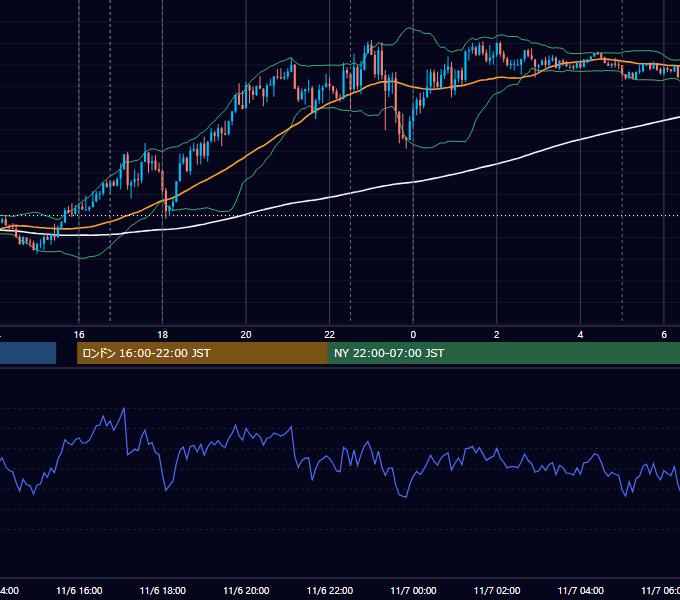Select the 2 hour label on chart axis
The height and width of the screenshot is (600, 680).
point(497,335)
